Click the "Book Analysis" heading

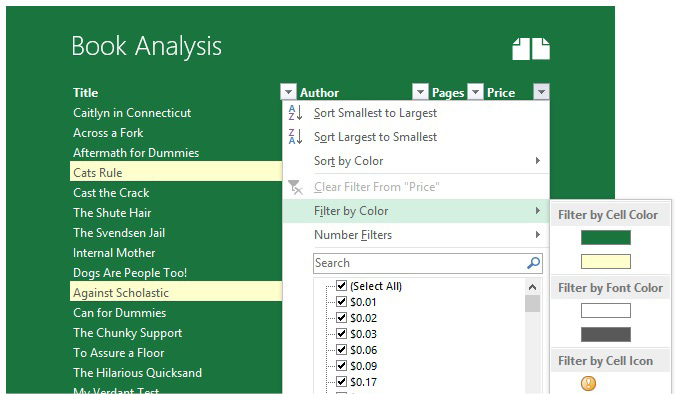click(x=146, y=47)
